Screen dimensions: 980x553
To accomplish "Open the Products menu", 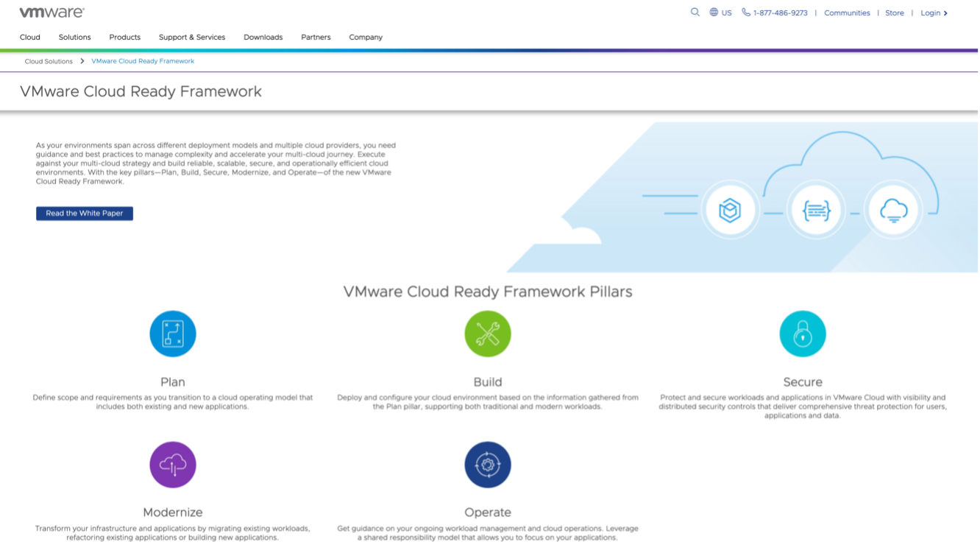I will tap(125, 37).
